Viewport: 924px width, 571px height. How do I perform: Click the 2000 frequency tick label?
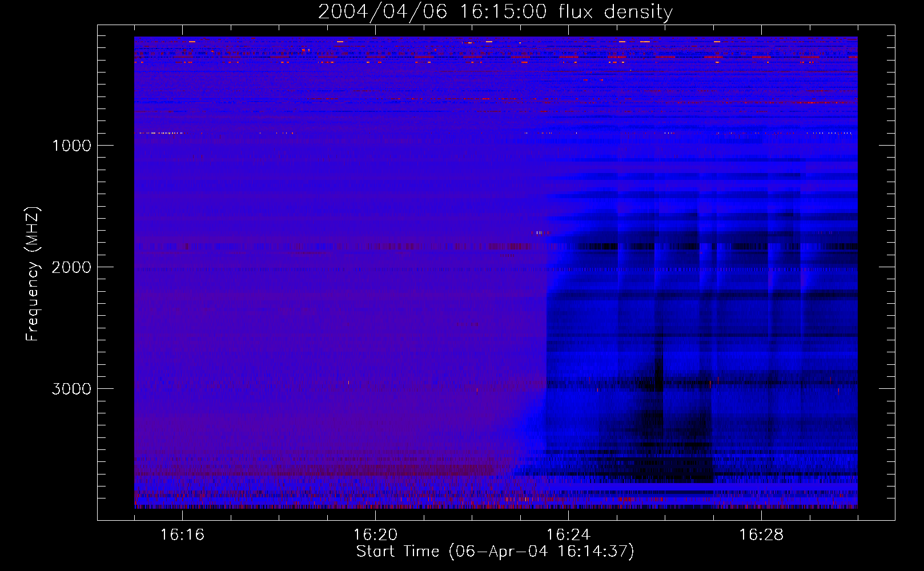coord(71,267)
